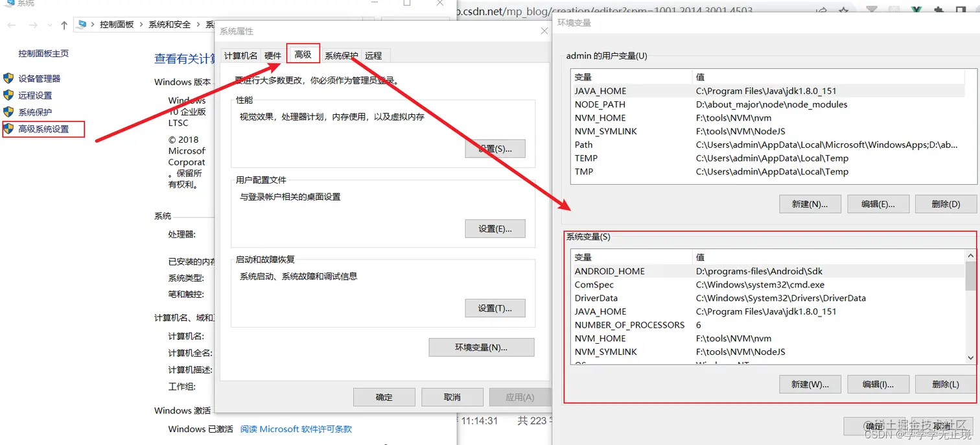Open 高级系统设置 link in sidebar
Screen dimensions: 980x445
[x=43, y=129]
